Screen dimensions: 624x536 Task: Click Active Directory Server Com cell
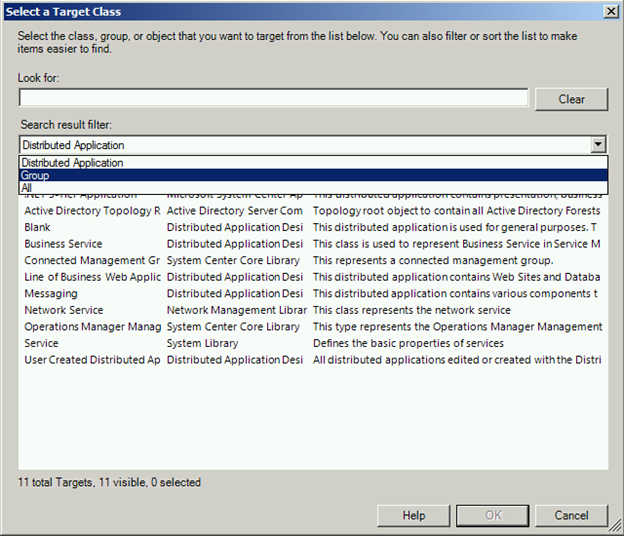pyautogui.click(x=234, y=211)
